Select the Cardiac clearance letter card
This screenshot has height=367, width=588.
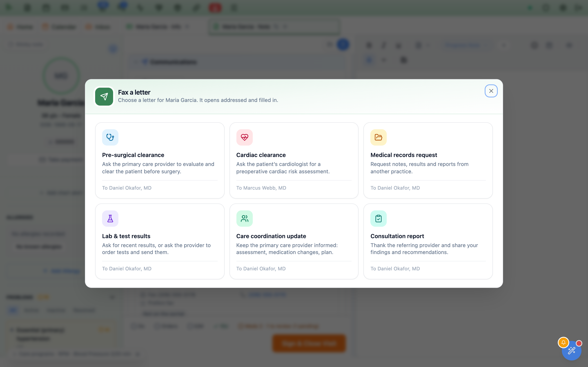(294, 160)
